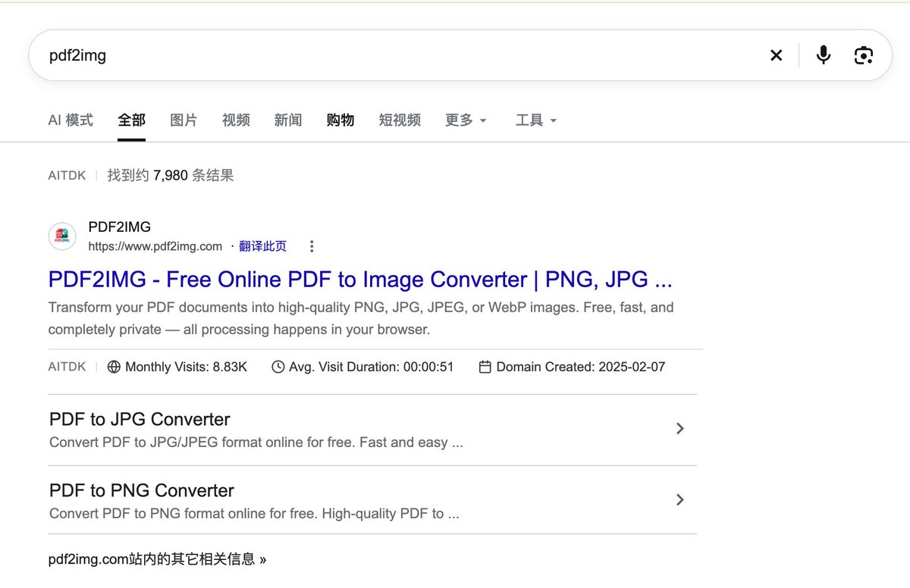Open image search via camera lens icon

point(864,55)
